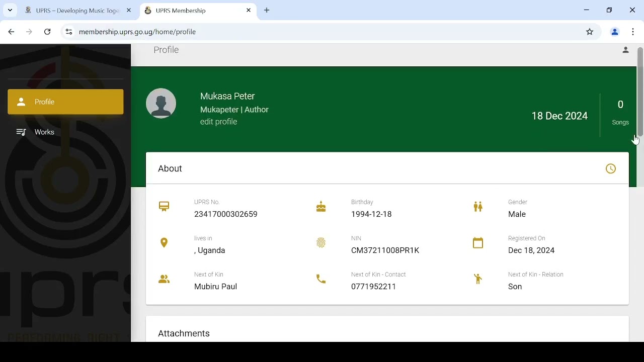The width and height of the screenshot is (644, 362).
Task: Click the Registered On value Dec 18, 2024
Action: (x=531, y=251)
